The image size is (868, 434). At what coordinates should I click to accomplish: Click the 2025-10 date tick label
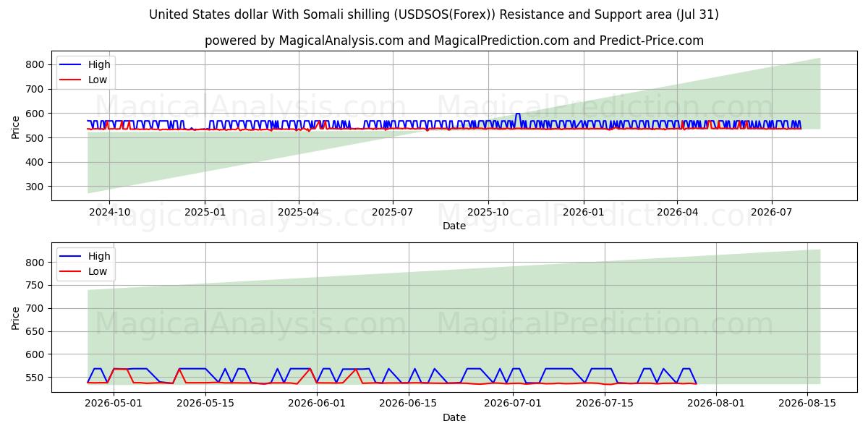(488, 213)
